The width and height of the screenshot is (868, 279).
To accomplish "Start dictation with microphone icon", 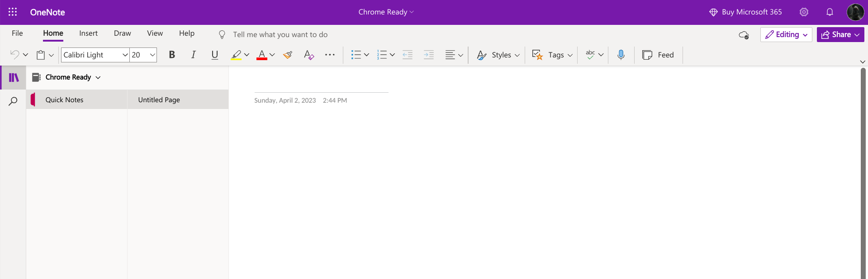I will pyautogui.click(x=621, y=55).
